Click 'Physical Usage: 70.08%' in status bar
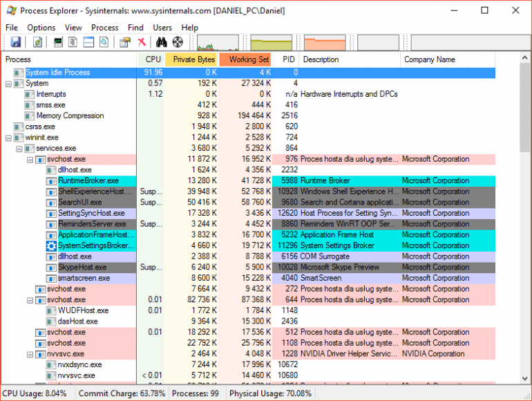 [x=270, y=393]
